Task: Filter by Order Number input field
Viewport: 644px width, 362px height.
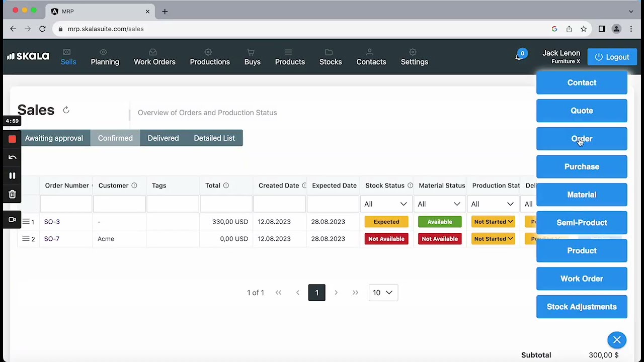Action: pyautogui.click(x=66, y=204)
